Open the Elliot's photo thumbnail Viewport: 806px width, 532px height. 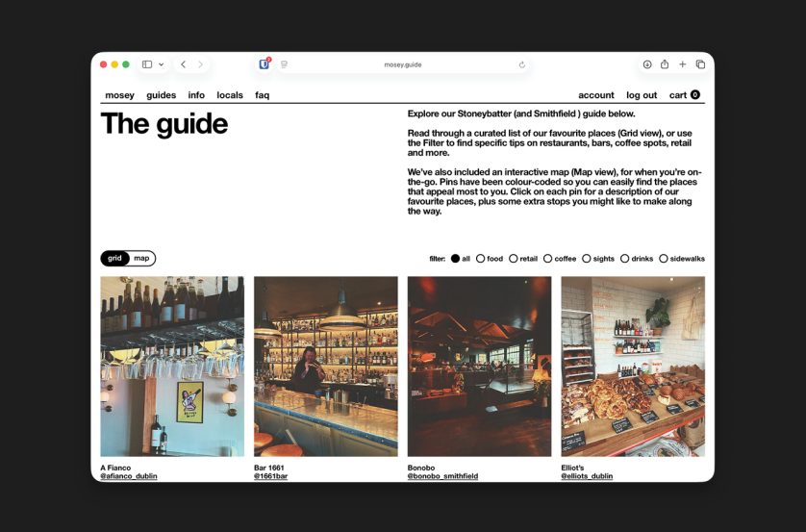633,367
